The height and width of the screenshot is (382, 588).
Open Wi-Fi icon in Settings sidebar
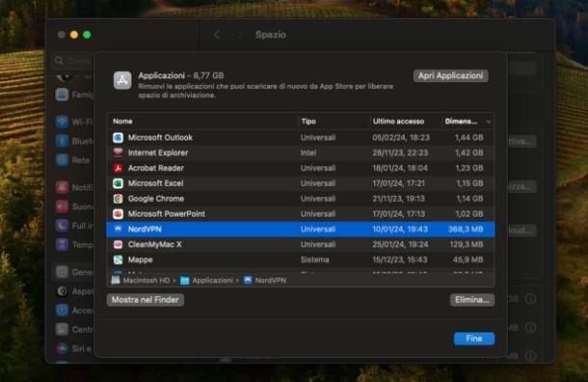click(62, 122)
